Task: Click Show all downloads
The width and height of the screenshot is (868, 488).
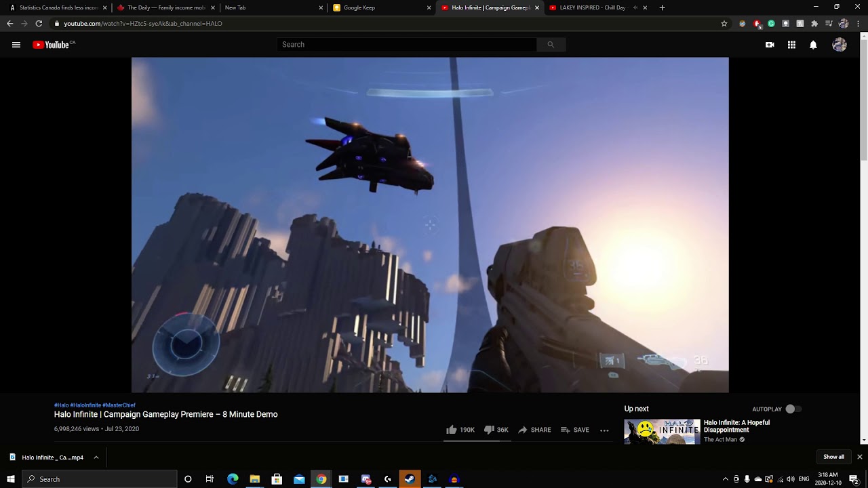Action: (x=833, y=457)
